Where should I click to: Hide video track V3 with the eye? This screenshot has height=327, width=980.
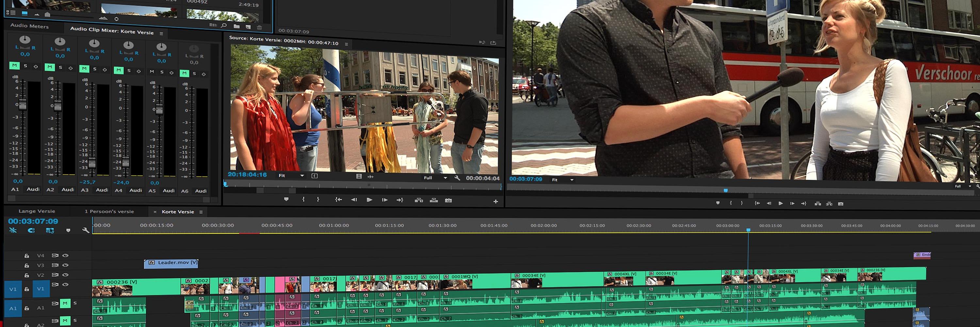[65, 265]
